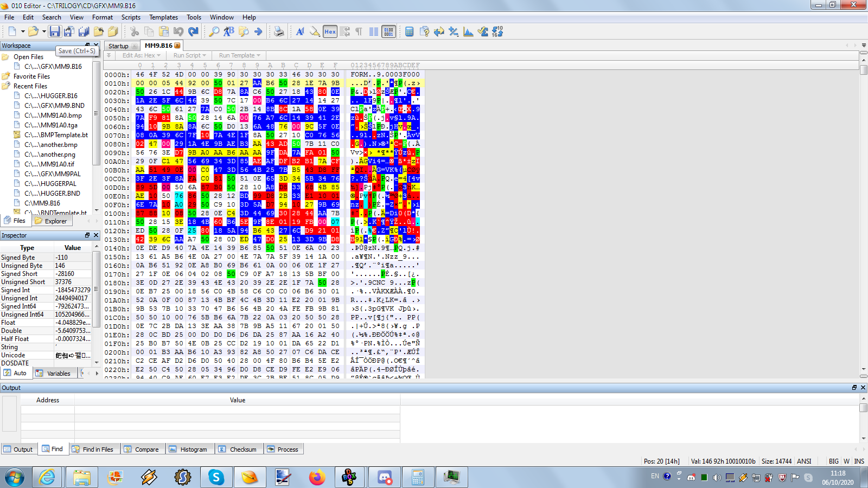Print the file with the printer icon
Screen dimensions: 868x488
click(x=279, y=31)
